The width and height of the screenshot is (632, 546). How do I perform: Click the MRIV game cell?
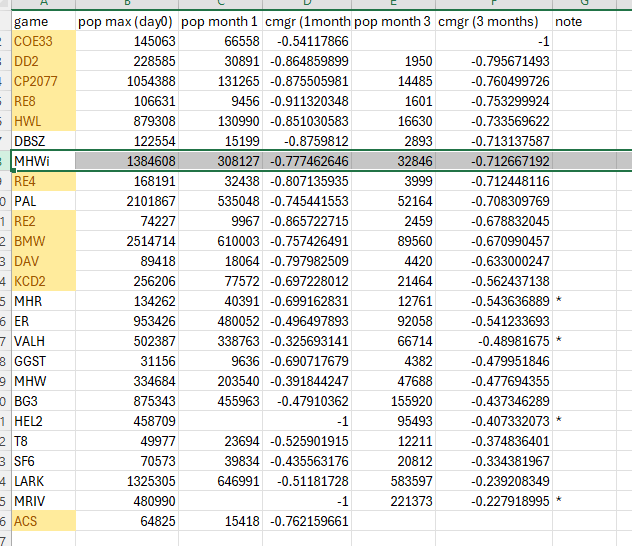(44, 501)
